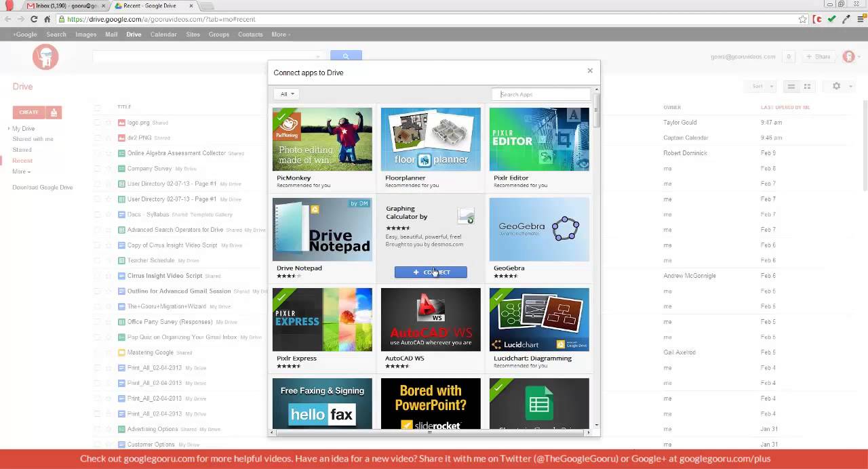Tick the checkbox for Teacher Schedule row
Viewport: 868px width, 469px height.
98,260
